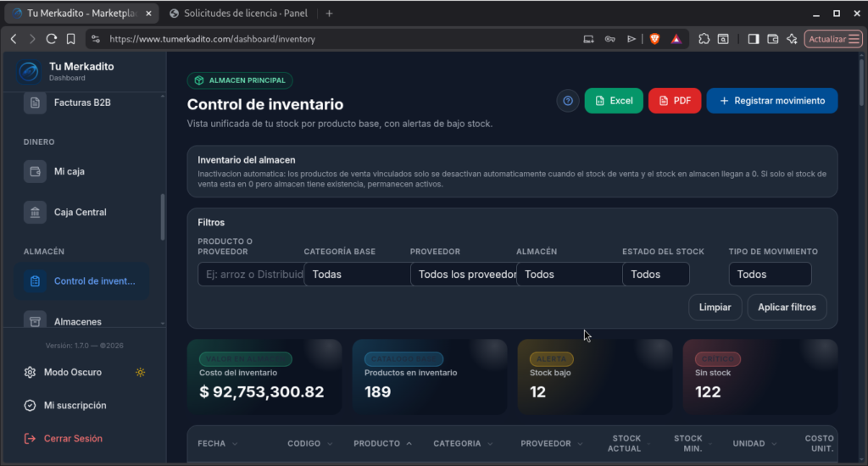Screen dimensions: 868x466
Task: Export inventory as PDF
Action: (x=675, y=101)
